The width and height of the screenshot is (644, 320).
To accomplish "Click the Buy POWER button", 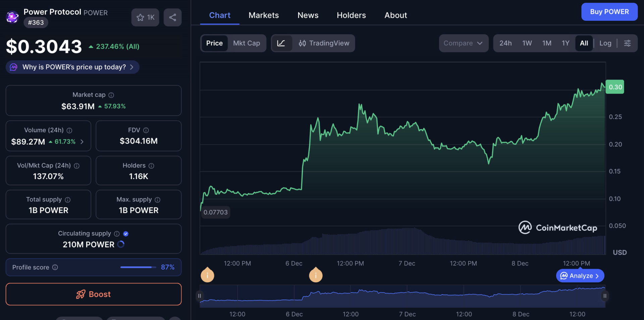I will [609, 12].
